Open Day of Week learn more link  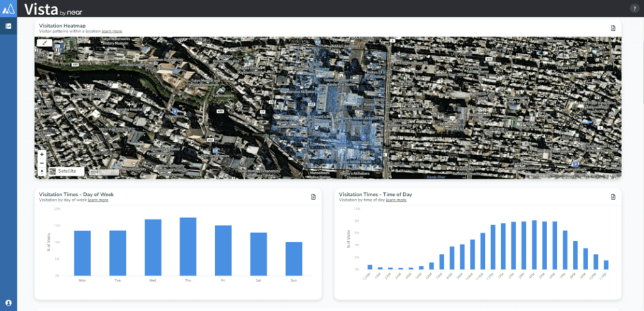(x=98, y=200)
